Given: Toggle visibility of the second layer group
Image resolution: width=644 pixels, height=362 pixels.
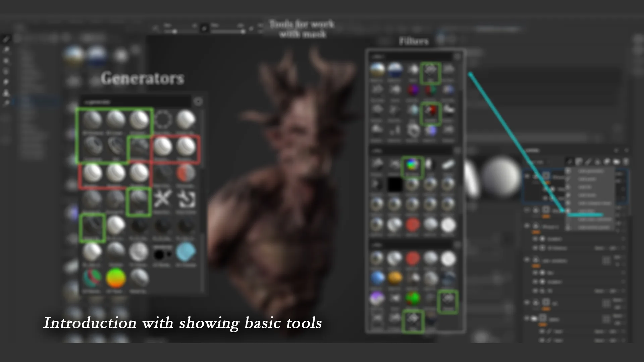Looking at the screenshot, I should [x=527, y=210].
